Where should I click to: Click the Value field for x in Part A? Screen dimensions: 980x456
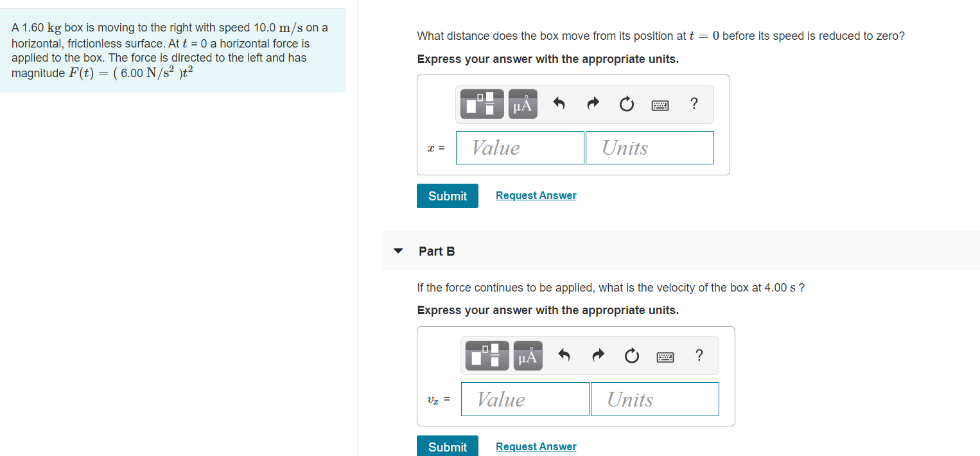pos(520,147)
